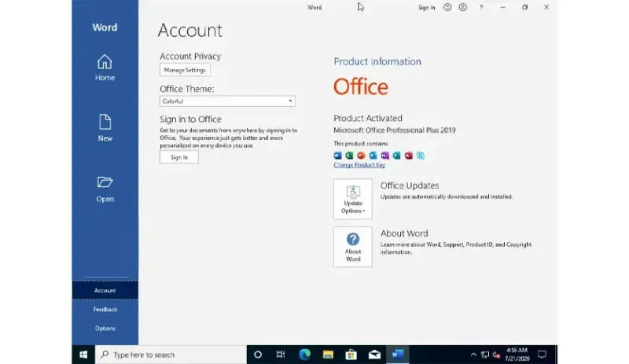
Task: Click the taskbar search box
Action: pyautogui.click(x=171, y=355)
